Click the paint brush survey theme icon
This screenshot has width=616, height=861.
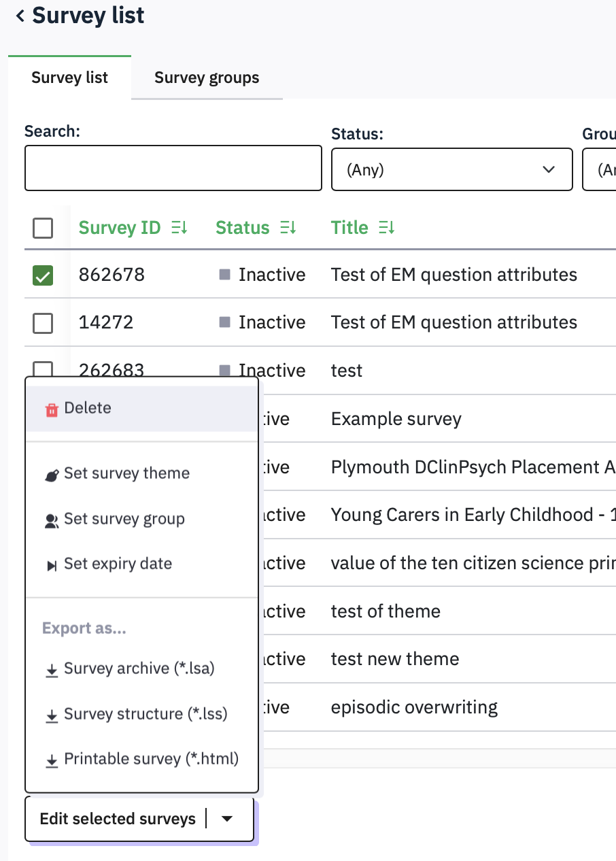(52, 475)
